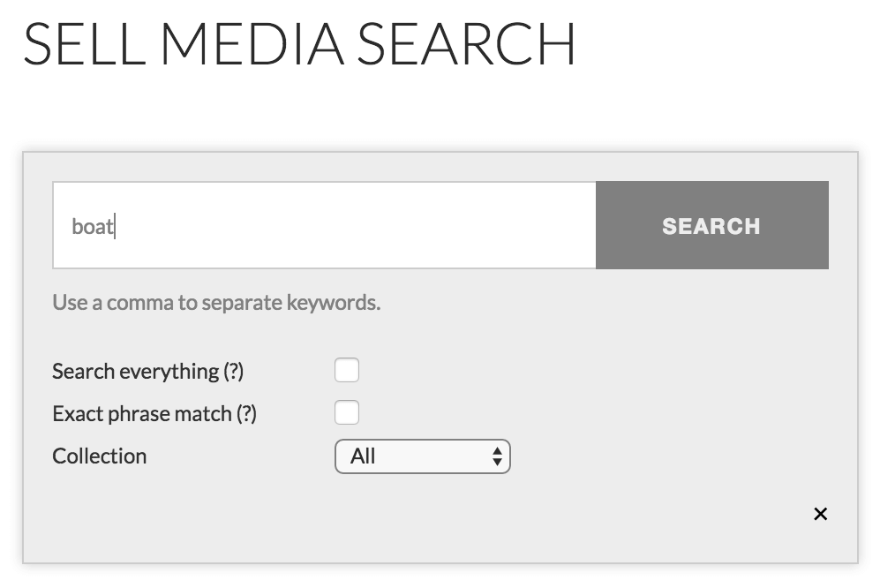Click the 'Collection' label
The height and width of the screenshot is (588, 880).
coord(100,456)
